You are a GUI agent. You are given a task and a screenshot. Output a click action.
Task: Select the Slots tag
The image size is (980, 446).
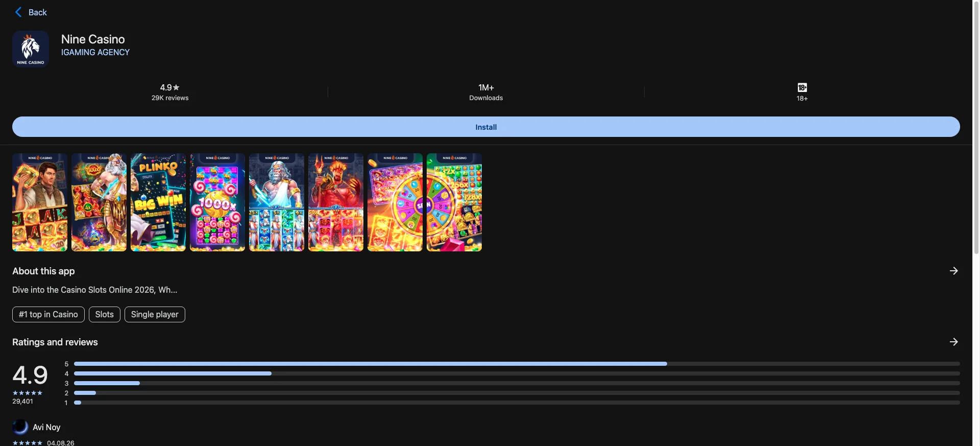pyautogui.click(x=105, y=314)
